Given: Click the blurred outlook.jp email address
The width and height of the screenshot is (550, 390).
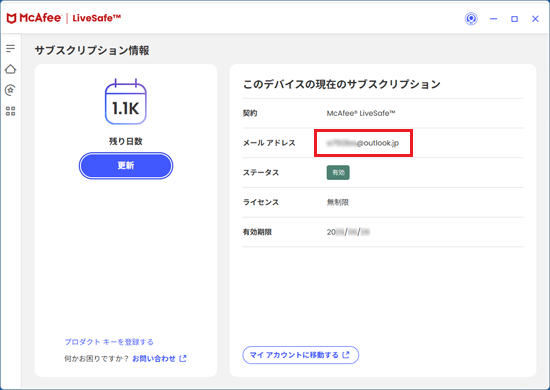Looking at the screenshot, I should [363, 143].
